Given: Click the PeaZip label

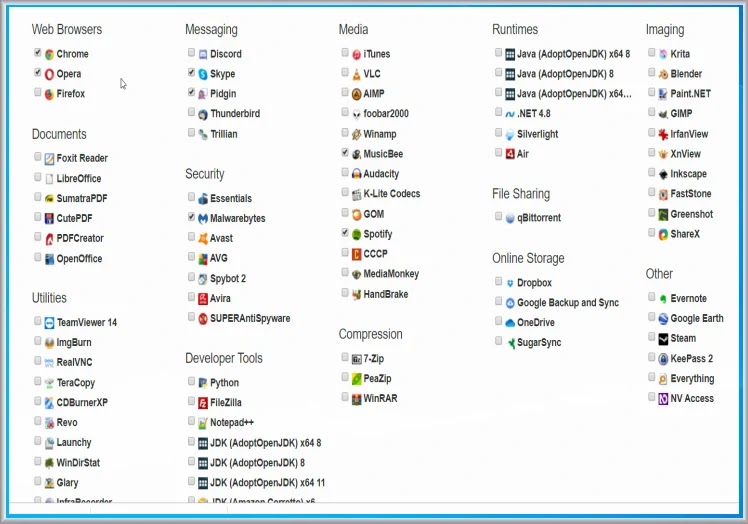Looking at the screenshot, I should (x=377, y=379).
